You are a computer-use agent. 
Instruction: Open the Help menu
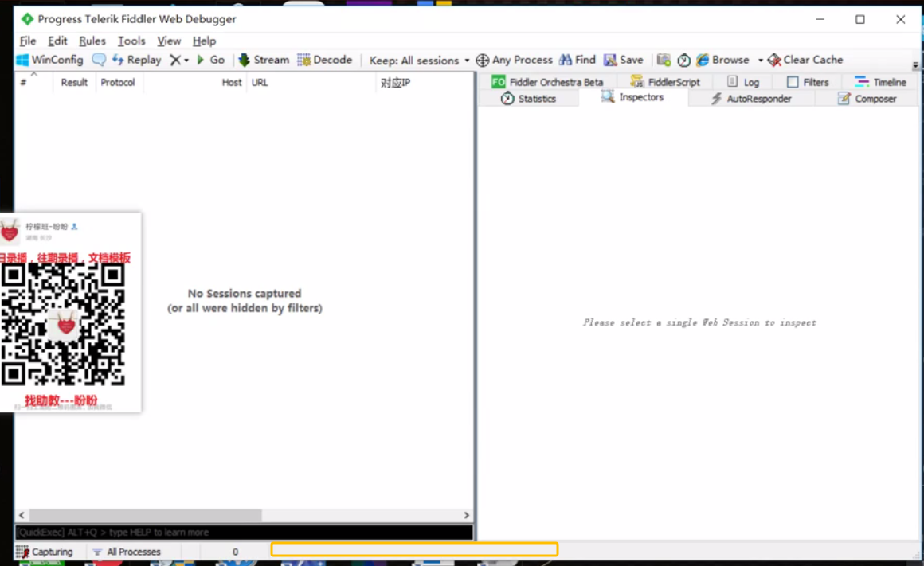204,41
